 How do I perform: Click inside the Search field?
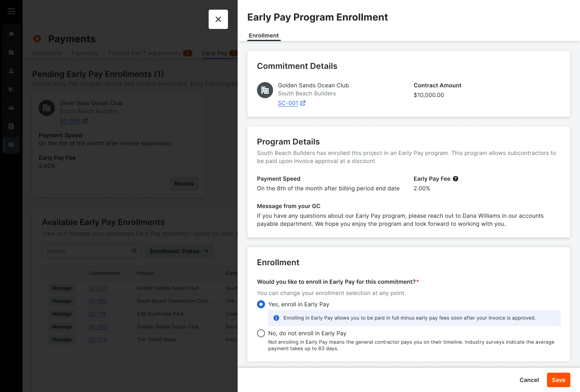coord(81,251)
